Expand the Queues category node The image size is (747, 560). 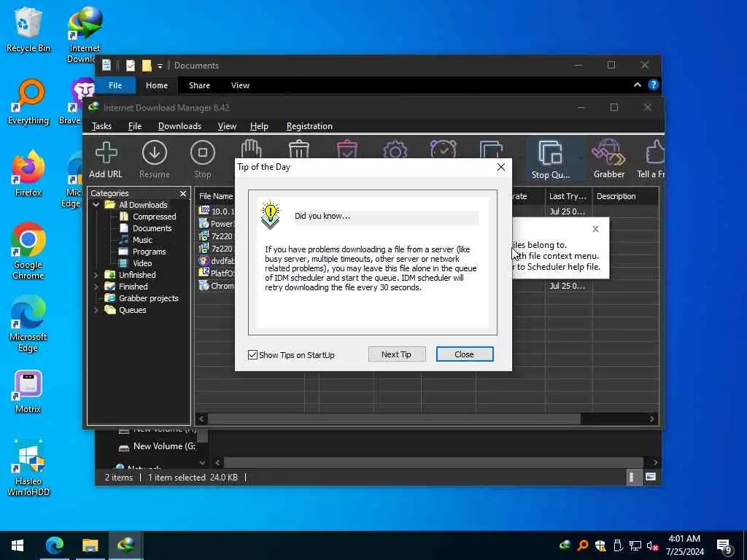(96, 310)
